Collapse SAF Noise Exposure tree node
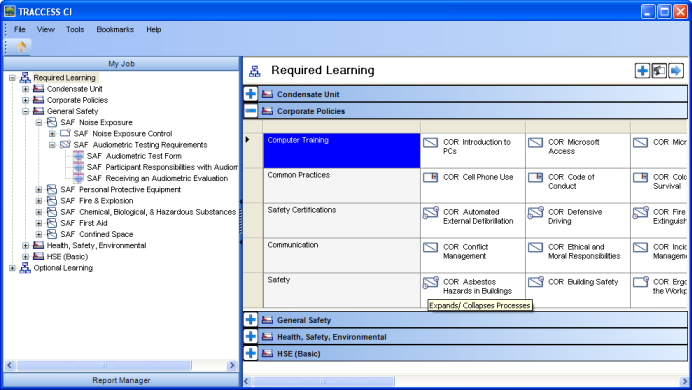Screen dimensions: 692x390 tap(39, 122)
